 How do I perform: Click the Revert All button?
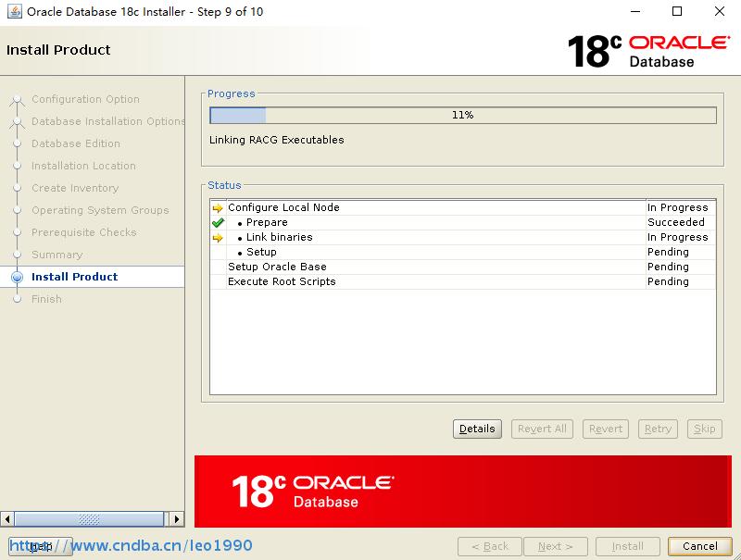(x=542, y=429)
